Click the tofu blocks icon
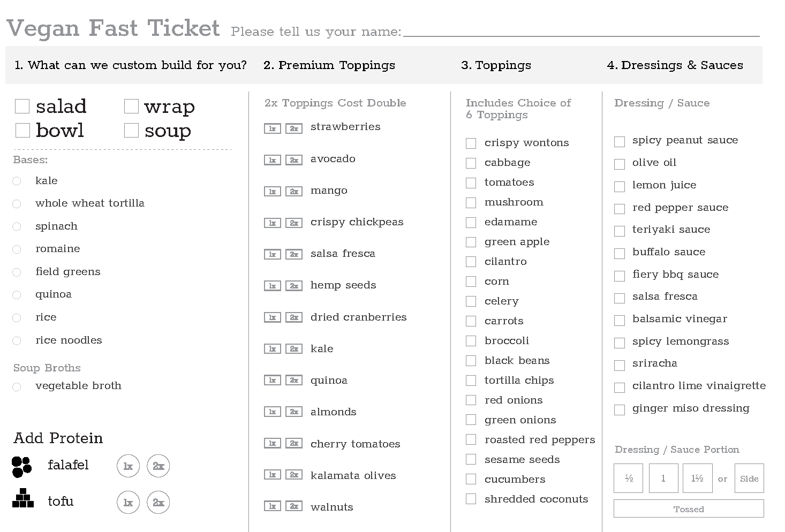Image resolution: width=785 pixels, height=532 pixels. click(x=23, y=498)
